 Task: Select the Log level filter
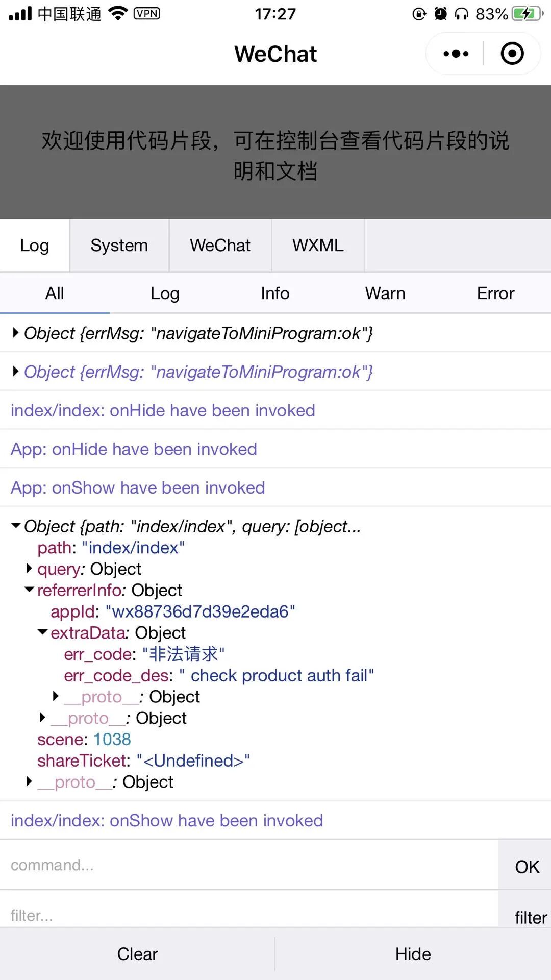pos(165,293)
